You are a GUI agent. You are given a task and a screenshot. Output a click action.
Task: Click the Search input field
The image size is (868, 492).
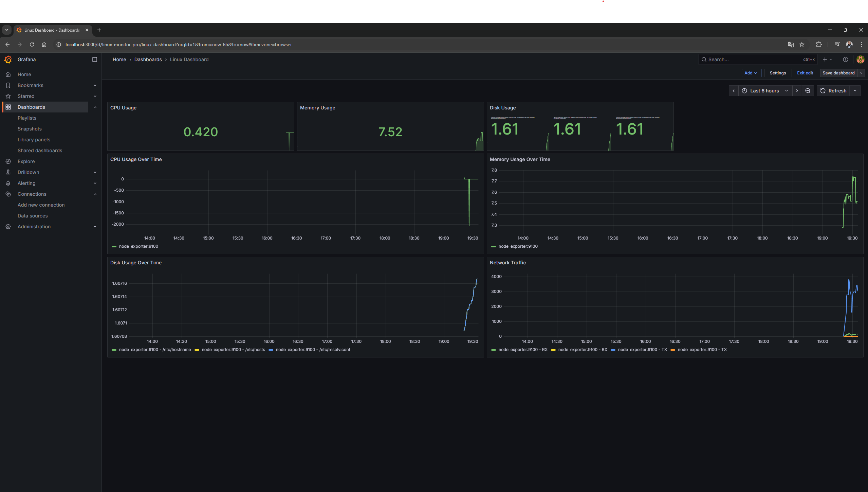tap(754, 59)
